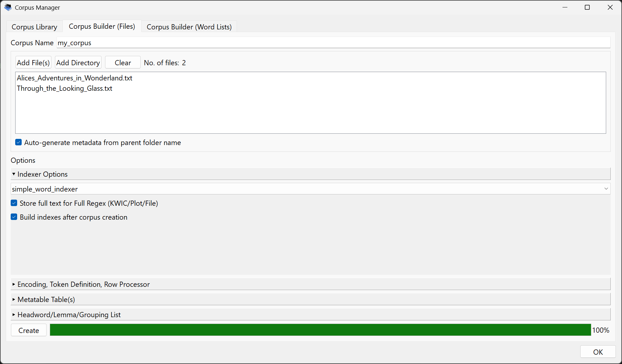The width and height of the screenshot is (622, 364).
Task: Switch to the Corpus Library tab
Action: pos(34,27)
